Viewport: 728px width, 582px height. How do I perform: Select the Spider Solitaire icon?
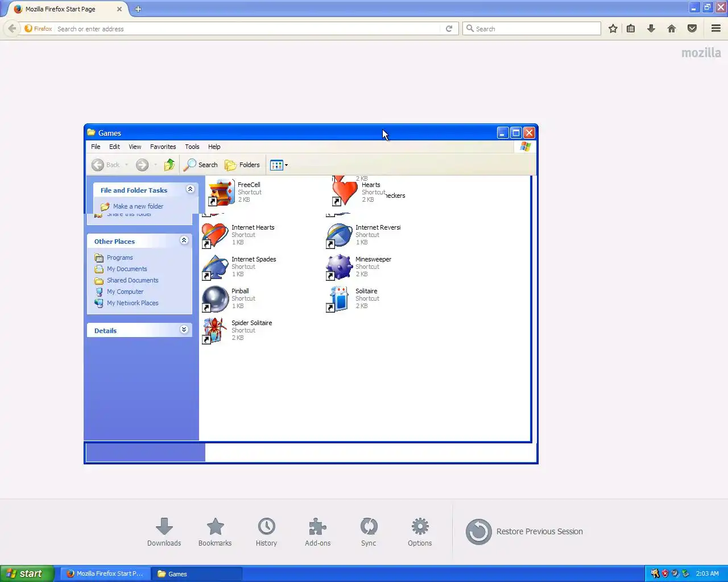tap(215, 331)
